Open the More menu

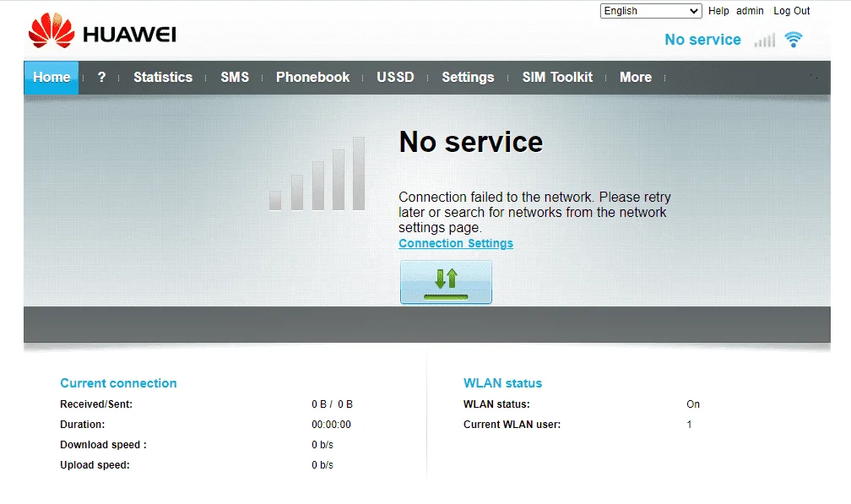click(636, 77)
